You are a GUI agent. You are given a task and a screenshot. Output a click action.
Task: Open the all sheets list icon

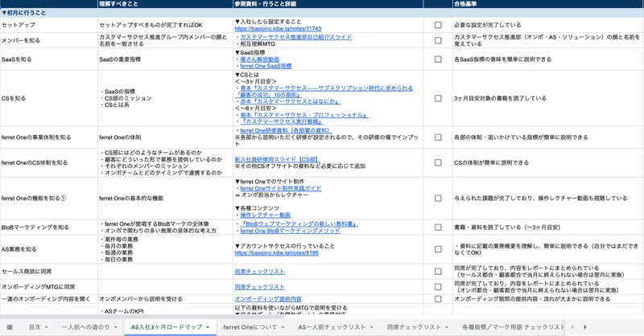click(x=10, y=327)
